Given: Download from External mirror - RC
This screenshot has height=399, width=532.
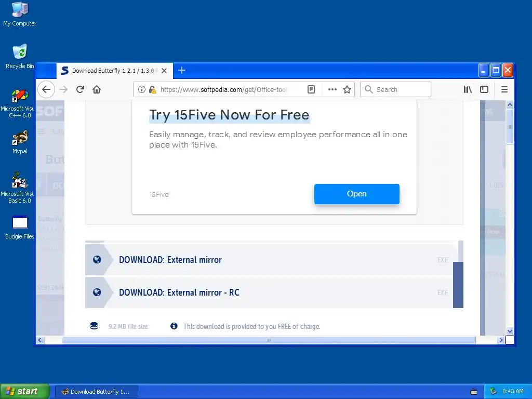Looking at the screenshot, I should pos(269,292).
